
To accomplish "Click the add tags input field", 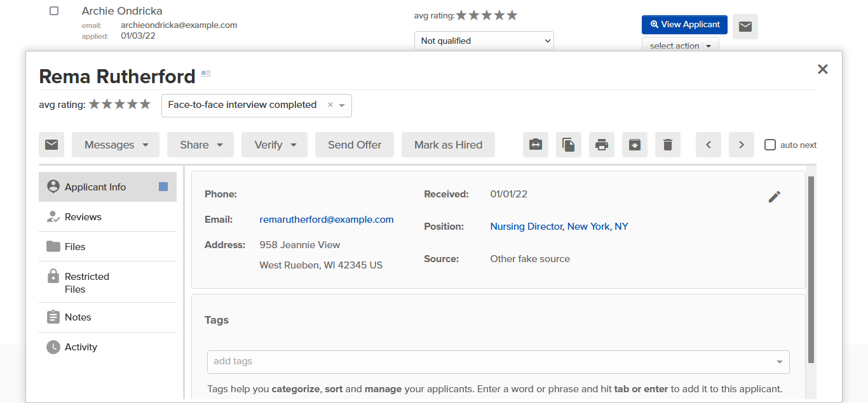I will click(x=498, y=362).
